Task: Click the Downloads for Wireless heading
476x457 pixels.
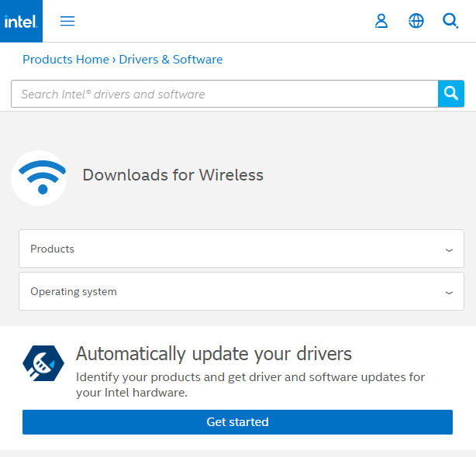Action: (173, 175)
